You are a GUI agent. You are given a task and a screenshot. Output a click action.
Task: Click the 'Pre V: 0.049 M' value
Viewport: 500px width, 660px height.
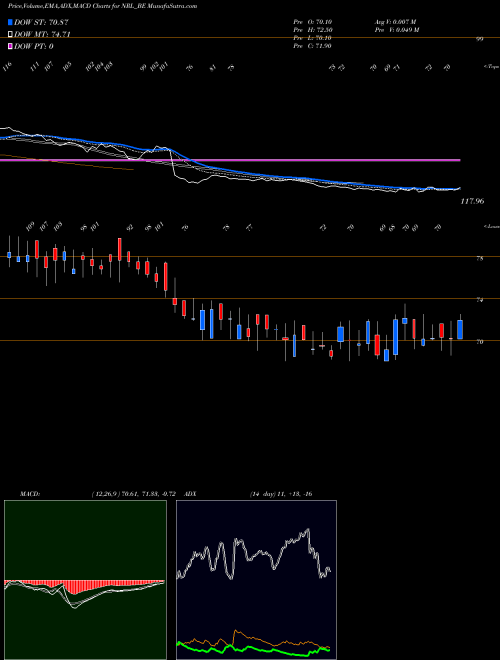click(396, 30)
